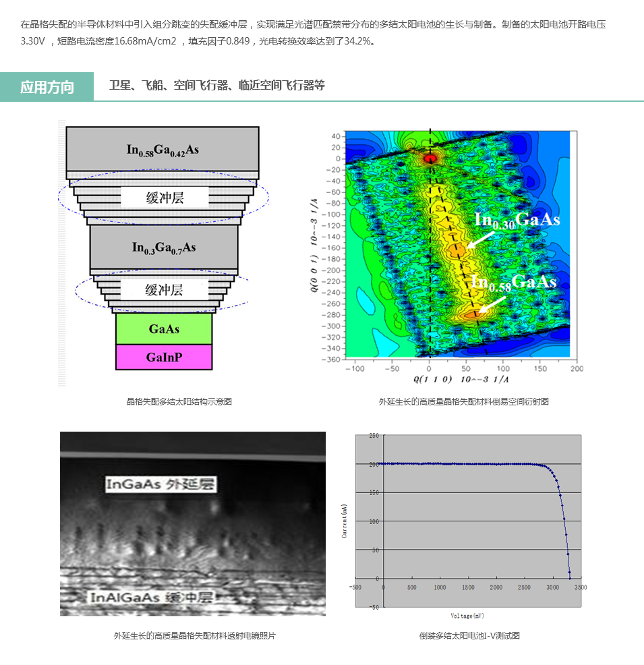The height and width of the screenshot is (665, 644).
Task: Click the In0.30GaAs label on diffraction map
Action: point(517,220)
